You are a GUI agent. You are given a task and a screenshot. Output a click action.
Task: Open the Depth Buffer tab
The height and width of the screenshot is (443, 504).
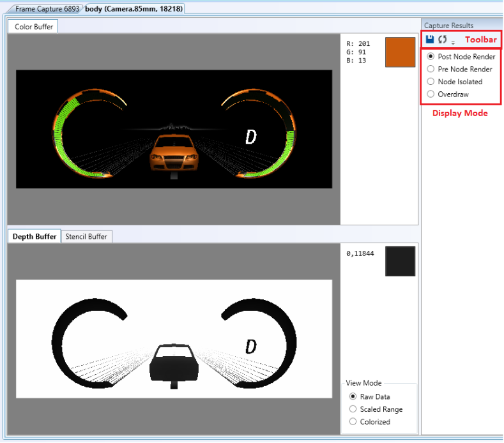point(34,236)
